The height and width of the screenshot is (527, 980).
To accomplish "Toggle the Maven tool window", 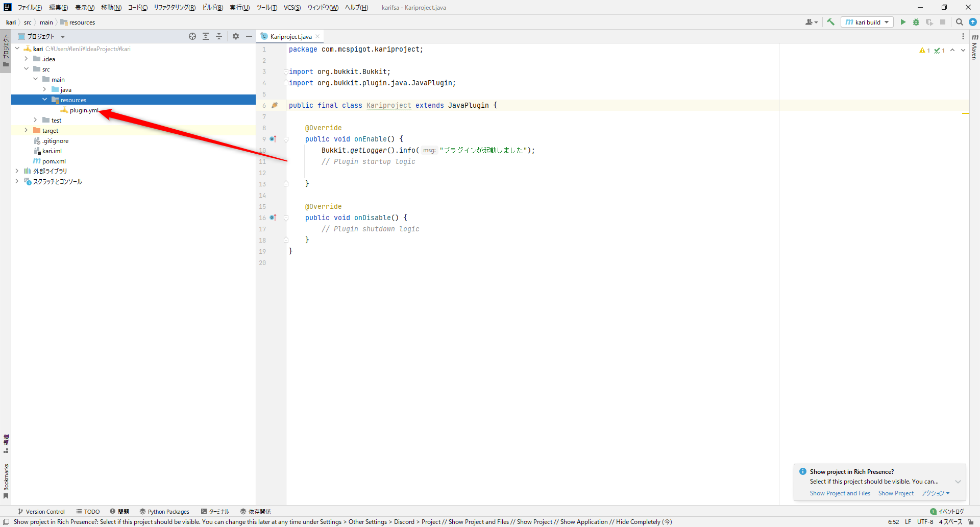I will coord(974,46).
